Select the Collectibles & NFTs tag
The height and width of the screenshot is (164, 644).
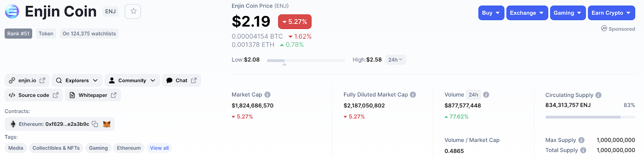pos(56,148)
